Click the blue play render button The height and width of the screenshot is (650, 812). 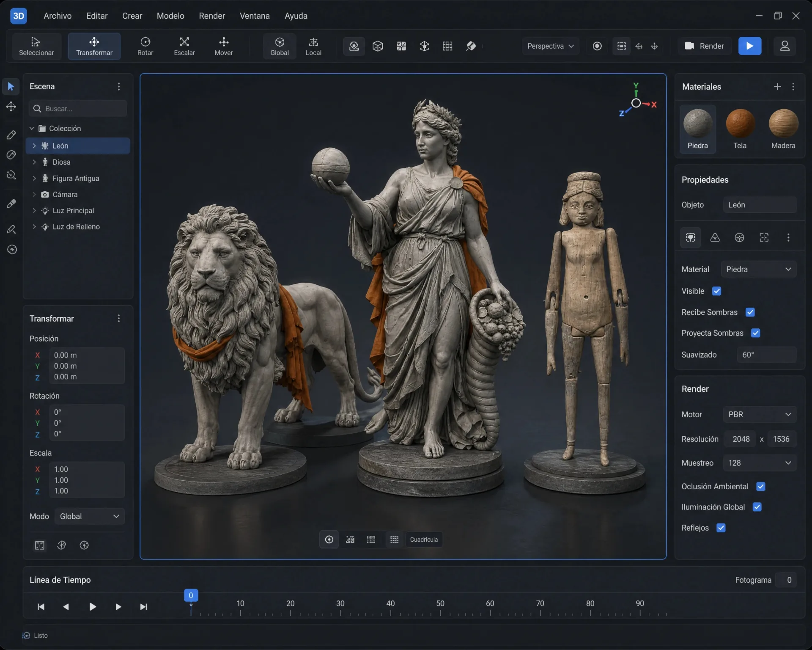click(x=750, y=46)
